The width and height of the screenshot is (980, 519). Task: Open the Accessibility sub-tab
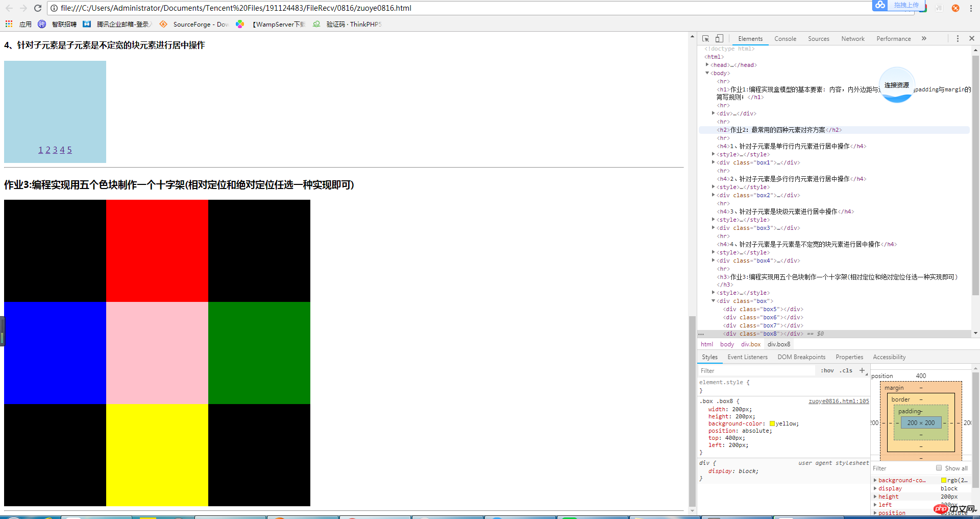889,357
